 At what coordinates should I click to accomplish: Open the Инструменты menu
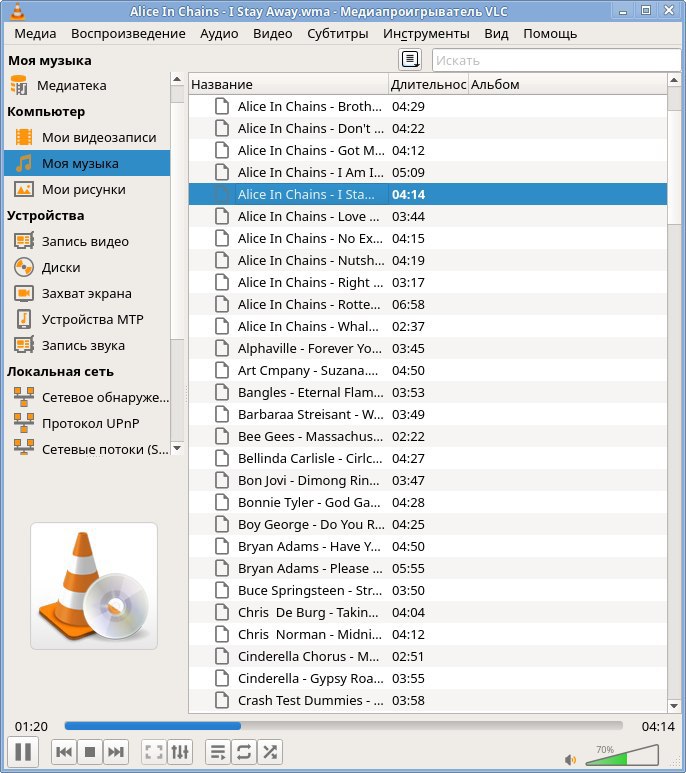point(426,34)
